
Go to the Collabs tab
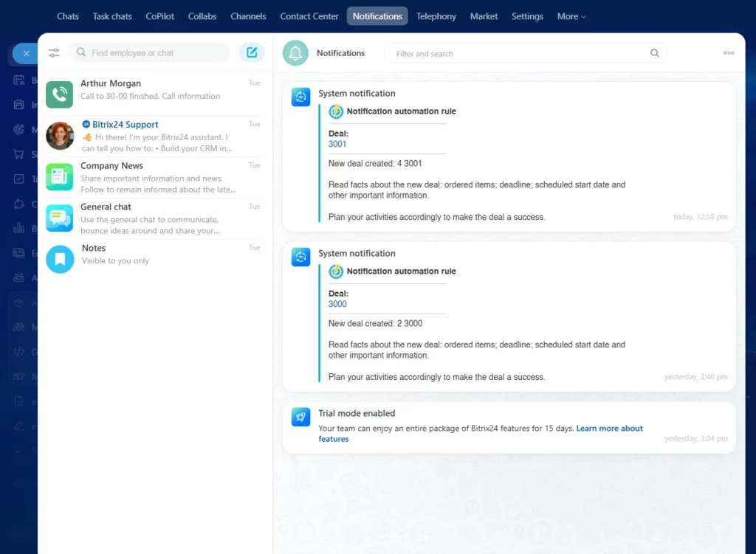[x=202, y=16]
